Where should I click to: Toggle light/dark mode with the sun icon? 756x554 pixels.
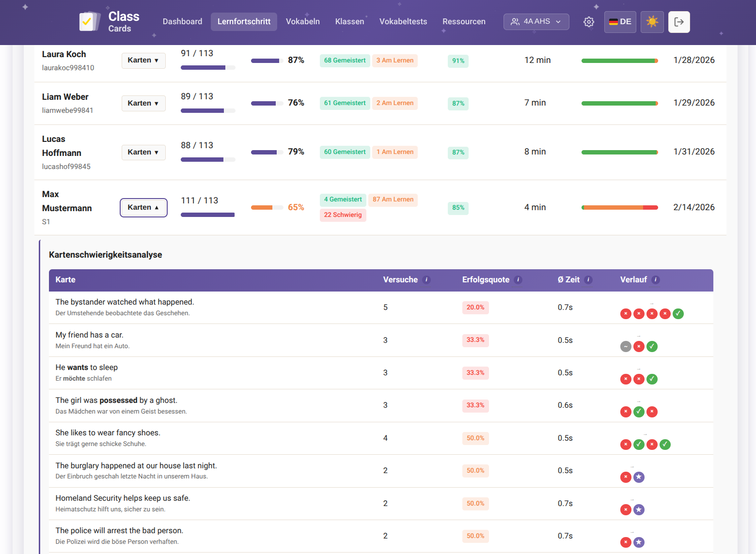tap(652, 22)
